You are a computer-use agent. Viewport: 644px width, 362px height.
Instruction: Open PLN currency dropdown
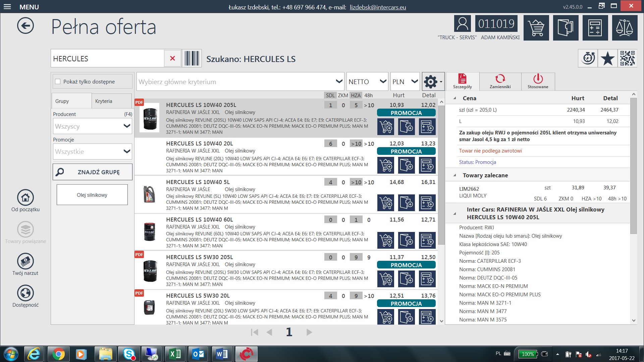pyautogui.click(x=405, y=81)
